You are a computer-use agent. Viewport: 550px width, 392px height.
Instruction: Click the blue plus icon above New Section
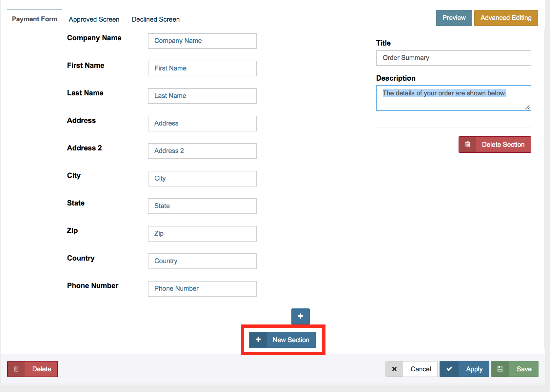(x=300, y=316)
